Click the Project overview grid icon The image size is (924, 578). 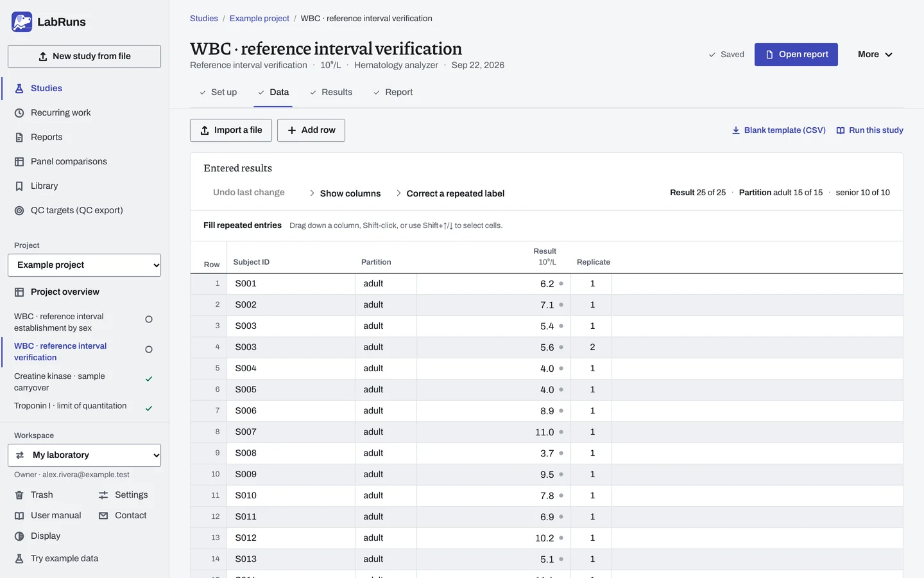[19, 292]
